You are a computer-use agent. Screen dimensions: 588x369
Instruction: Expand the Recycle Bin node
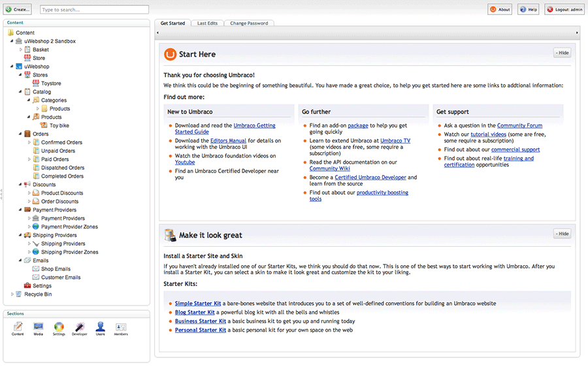12,294
